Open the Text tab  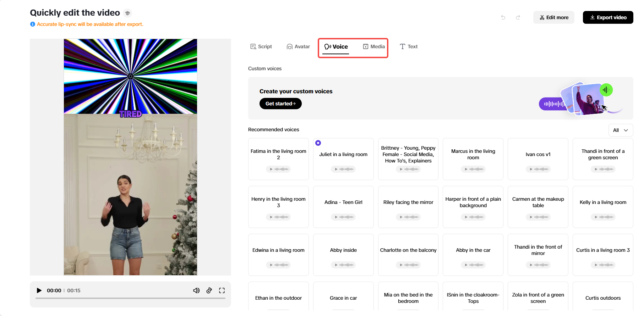(x=409, y=46)
